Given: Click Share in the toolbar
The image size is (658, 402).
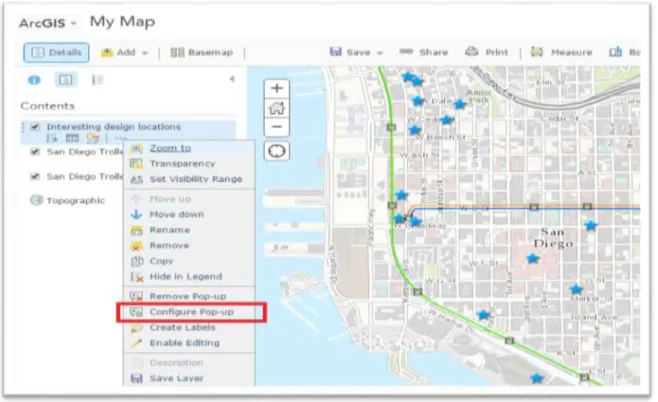Looking at the screenshot, I should tap(423, 52).
